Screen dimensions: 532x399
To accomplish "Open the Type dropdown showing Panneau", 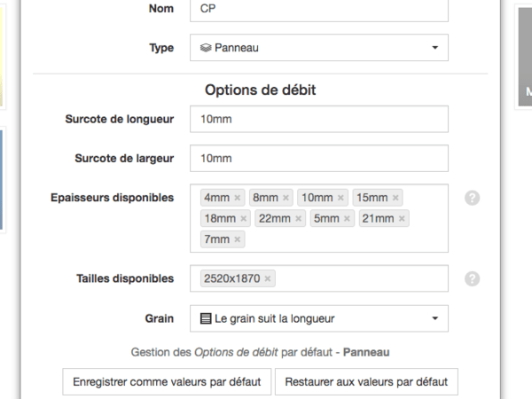I will click(x=319, y=48).
